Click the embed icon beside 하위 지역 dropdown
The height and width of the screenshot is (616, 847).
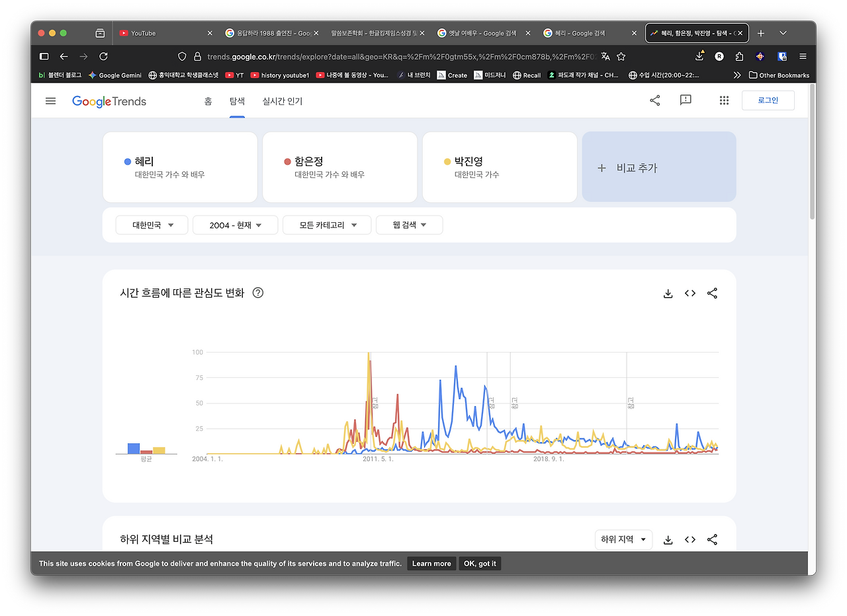point(690,539)
